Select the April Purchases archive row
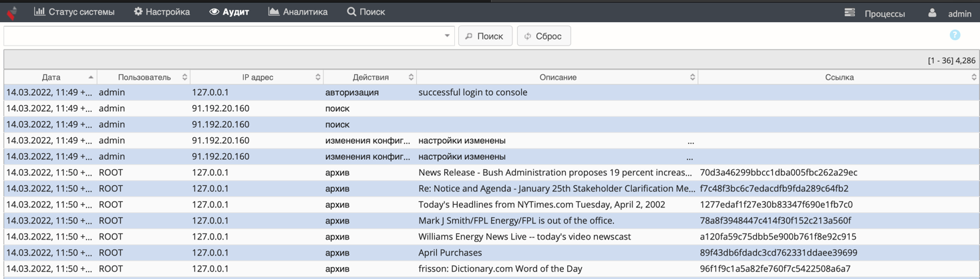 pyautogui.click(x=492, y=253)
